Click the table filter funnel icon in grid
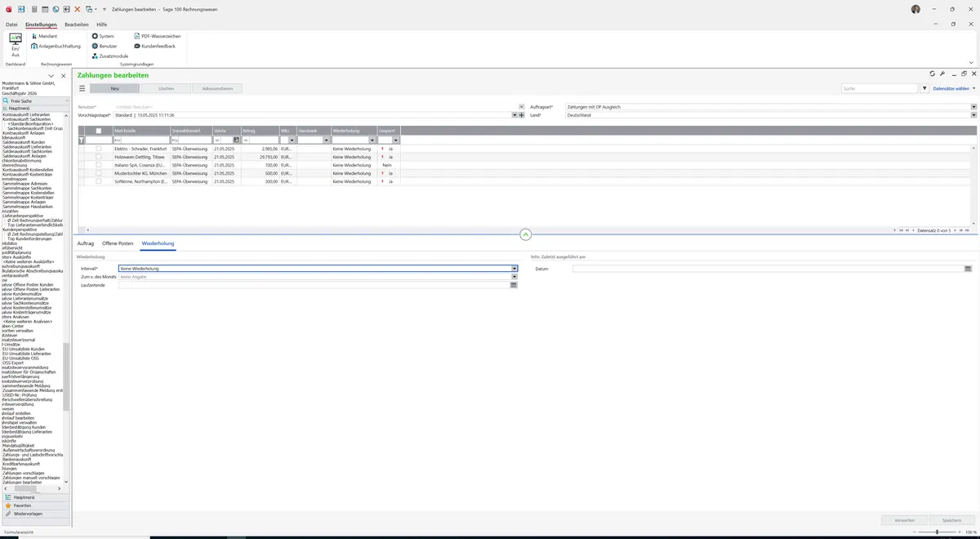 (81, 140)
